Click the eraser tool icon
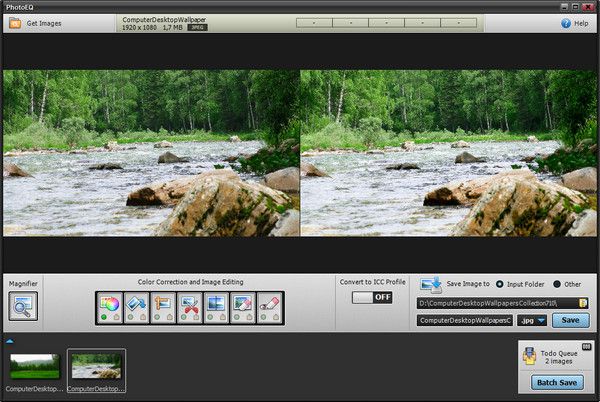600x402 pixels. [270, 305]
